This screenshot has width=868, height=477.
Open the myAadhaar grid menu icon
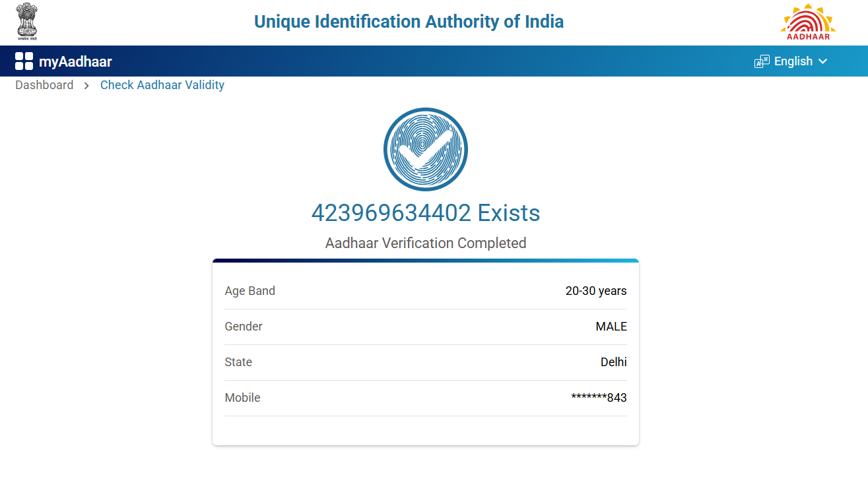click(x=24, y=61)
